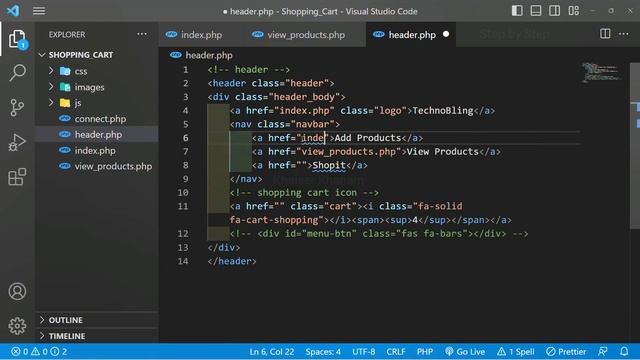Image resolution: width=640 pixels, height=360 pixels.
Task: Click 'fa-cart-shopping' class text in code
Action: pyautogui.click(x=273, y=220)
